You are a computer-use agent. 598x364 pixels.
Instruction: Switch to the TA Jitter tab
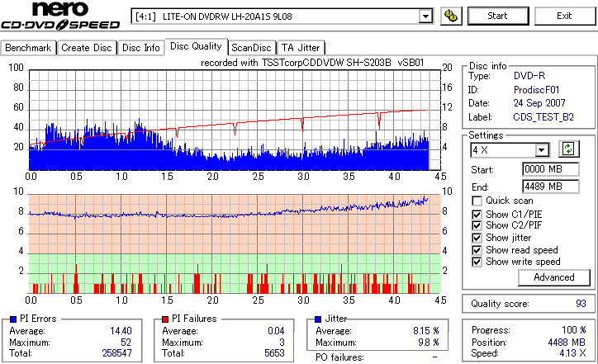pos(301,48)
